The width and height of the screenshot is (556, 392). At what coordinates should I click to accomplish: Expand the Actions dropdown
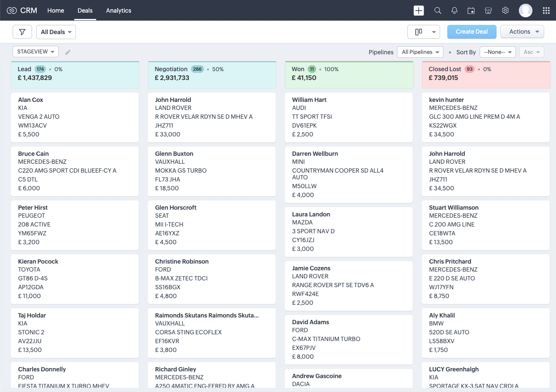[x=522, y=32]
